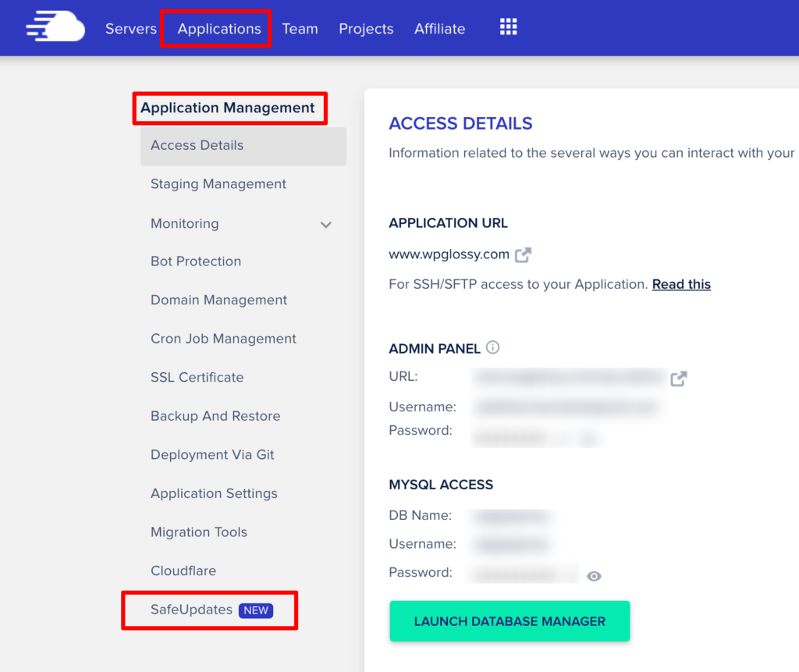Screen dimensions: 799x672
Task: Open Cron Job Management section
Action: [223, 339]
